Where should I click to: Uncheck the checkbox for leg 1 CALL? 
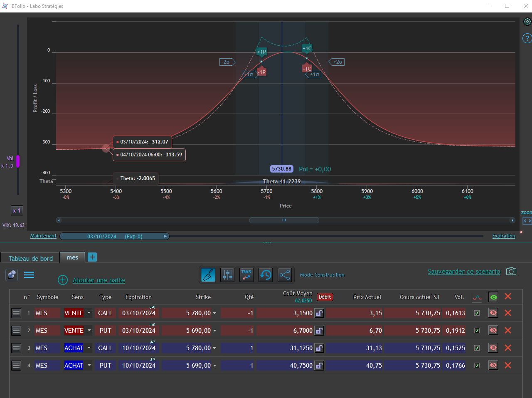point(477,313)
